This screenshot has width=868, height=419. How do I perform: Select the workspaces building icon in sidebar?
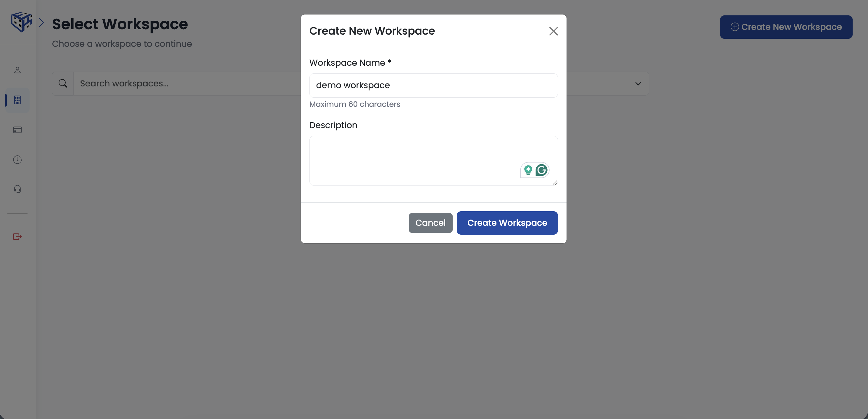(x=17, y=100)
